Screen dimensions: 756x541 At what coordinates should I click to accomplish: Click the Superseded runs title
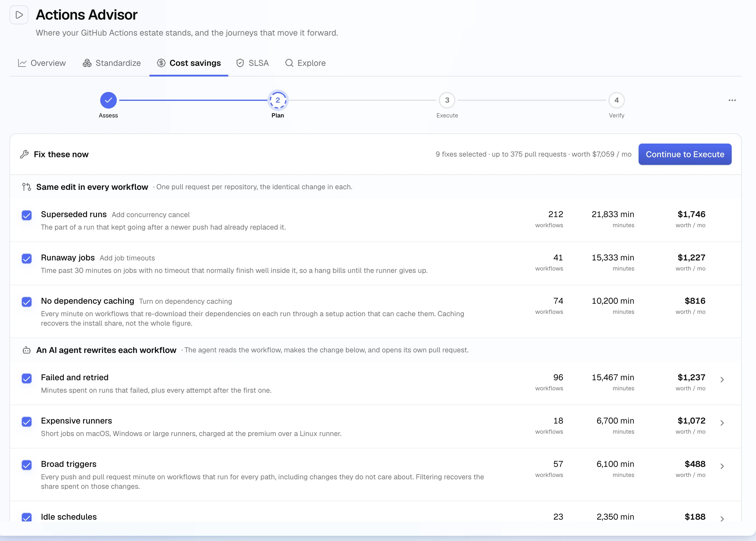pyautogui.click(x=74, y=214)
